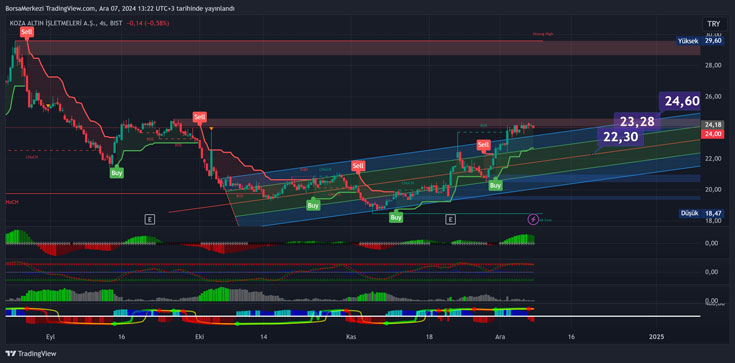Click the Eyl label on time axis
This screenshot has width=735, height=363.
[x=50, y=337]
